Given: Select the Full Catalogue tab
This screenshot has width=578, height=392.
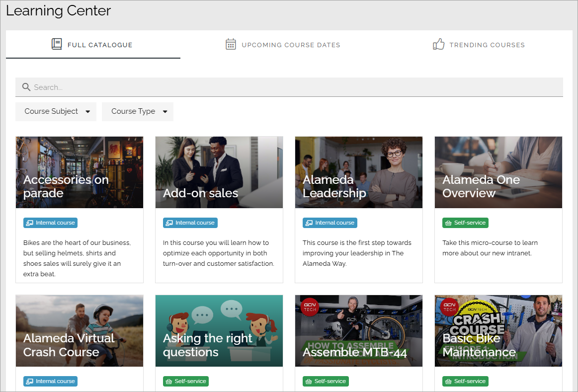Looking at the screenshot, I should click(x=93, y=45).
